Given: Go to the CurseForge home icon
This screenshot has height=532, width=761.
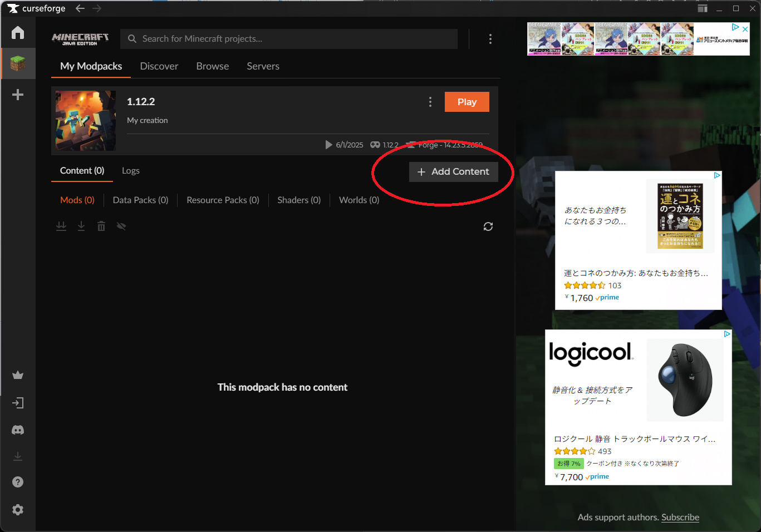Looking at the screenshot, I should [x=18, y=32].
